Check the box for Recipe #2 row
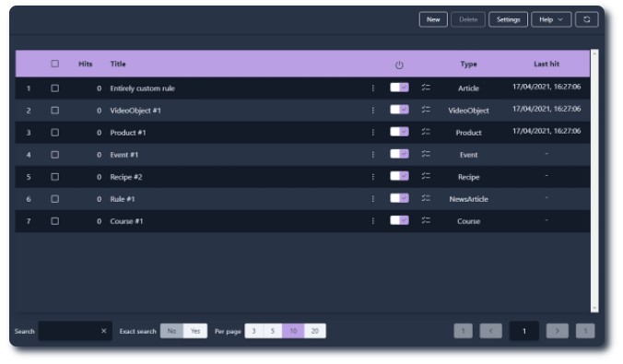Viewport: 623px width, 364px height. pyautogui.click(x=54, y=177)
